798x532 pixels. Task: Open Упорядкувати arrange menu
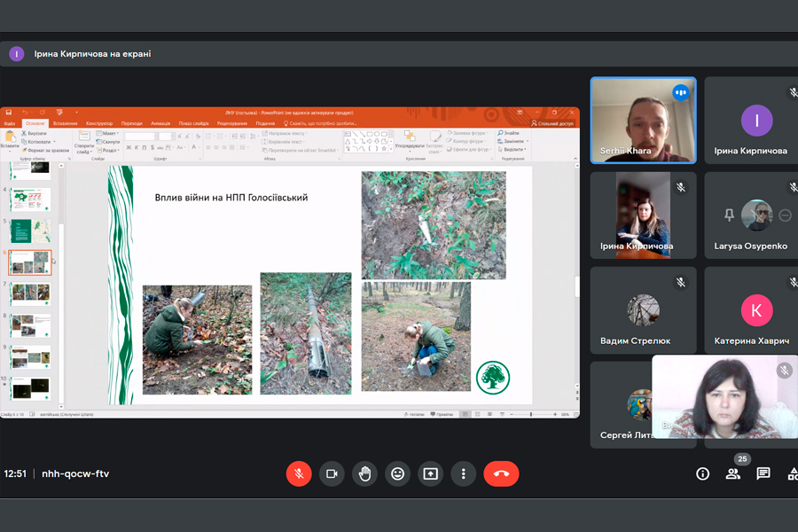click(409, 141)
